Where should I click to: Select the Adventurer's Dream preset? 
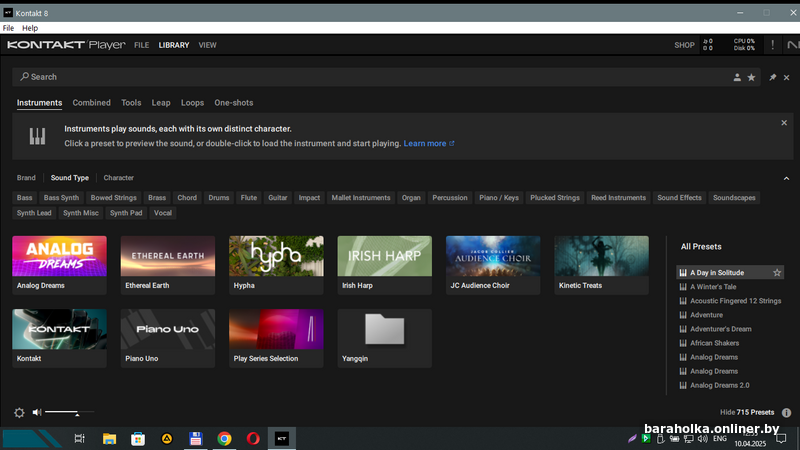[730, 329]
